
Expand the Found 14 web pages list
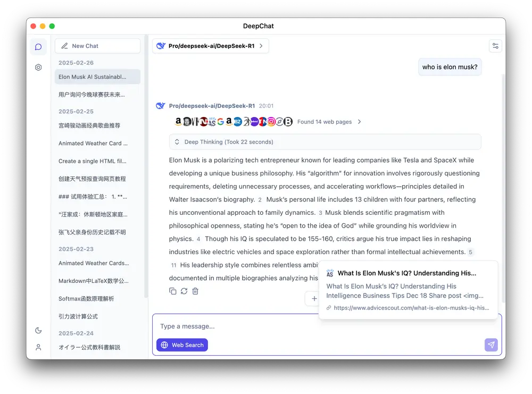[329, 122]
